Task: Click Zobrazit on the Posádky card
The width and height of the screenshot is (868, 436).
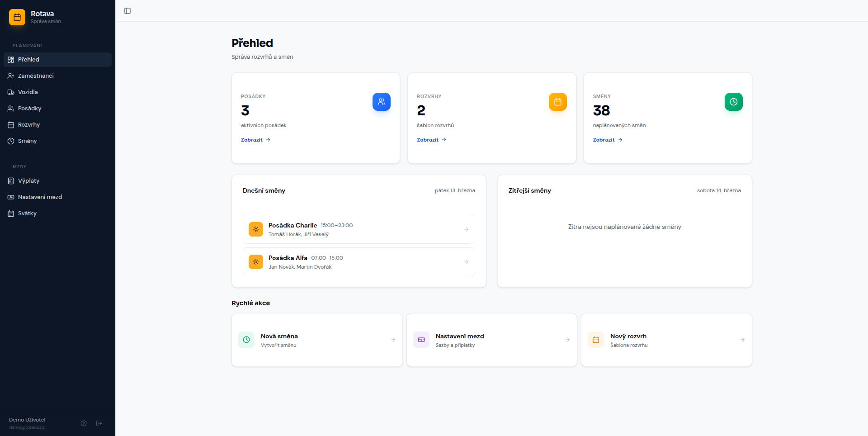Action: click(x=252, y=140)
